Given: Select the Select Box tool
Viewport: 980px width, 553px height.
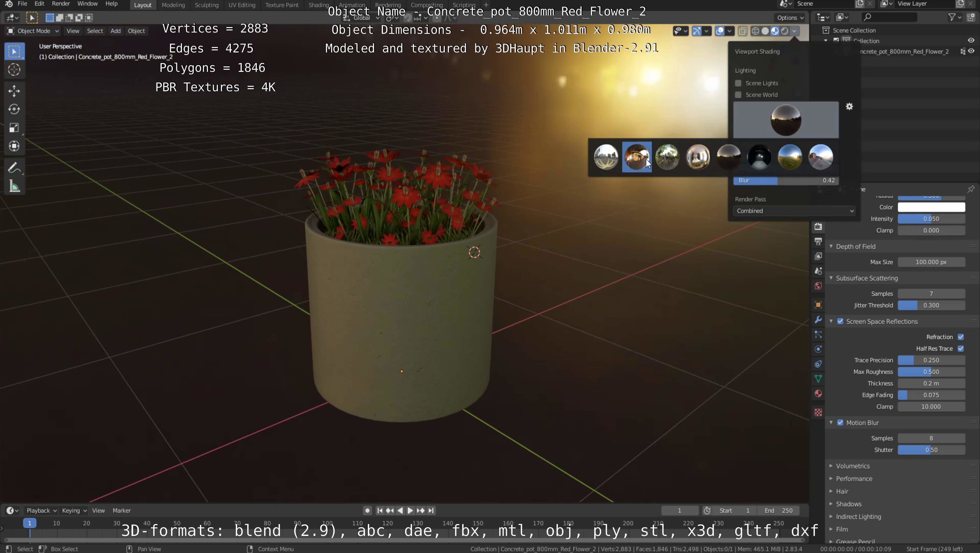Looking at the screenshot, I should point(14,51).
